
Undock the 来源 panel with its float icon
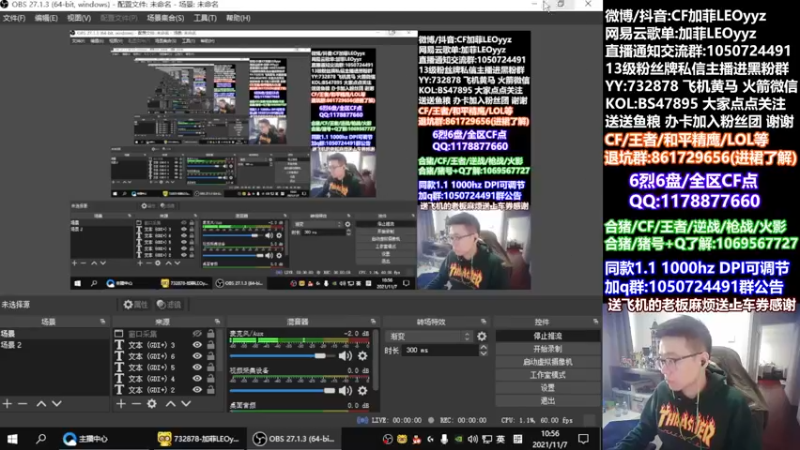(x=217, y=321)
